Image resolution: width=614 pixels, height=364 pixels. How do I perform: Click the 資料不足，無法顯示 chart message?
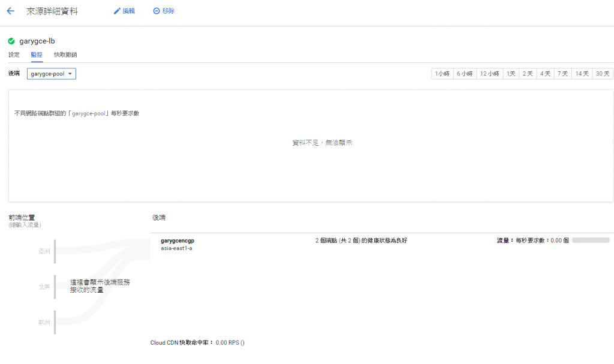(322, 143)
